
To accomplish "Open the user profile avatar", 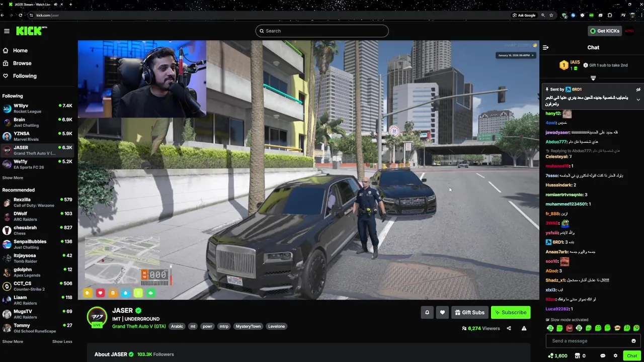I will pos(629,31).
